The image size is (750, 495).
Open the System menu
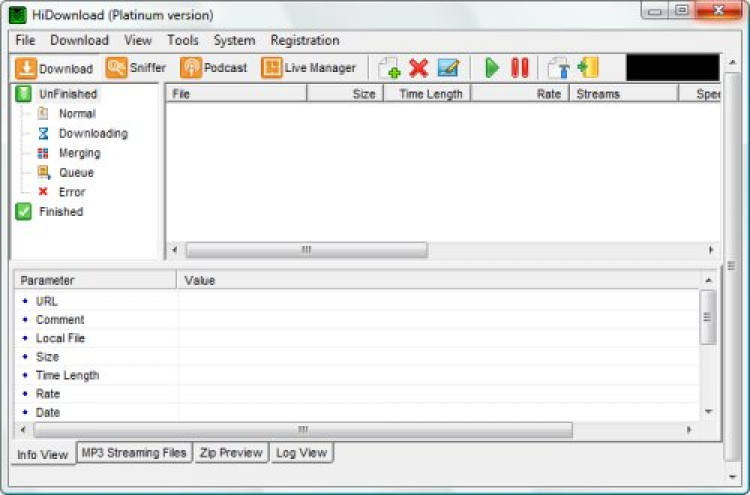pyautogui.click(x=234, y=40)
